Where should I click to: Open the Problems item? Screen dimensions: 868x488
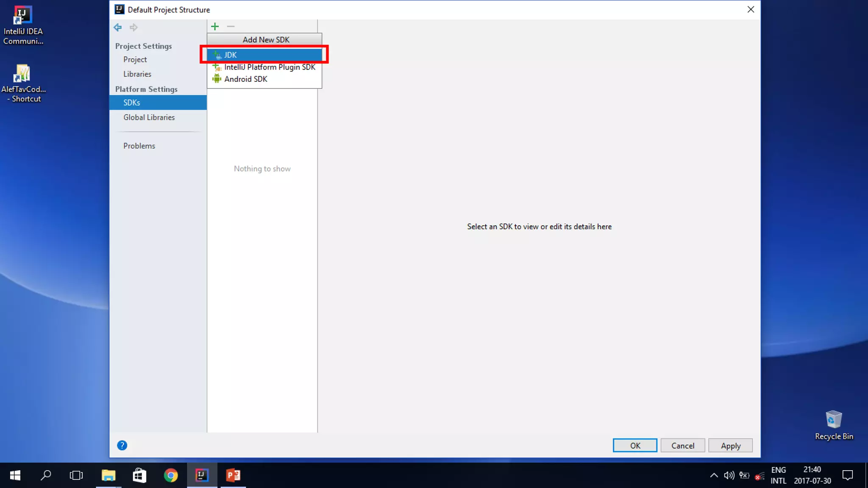pyautogui.click(x=139, y=146)
